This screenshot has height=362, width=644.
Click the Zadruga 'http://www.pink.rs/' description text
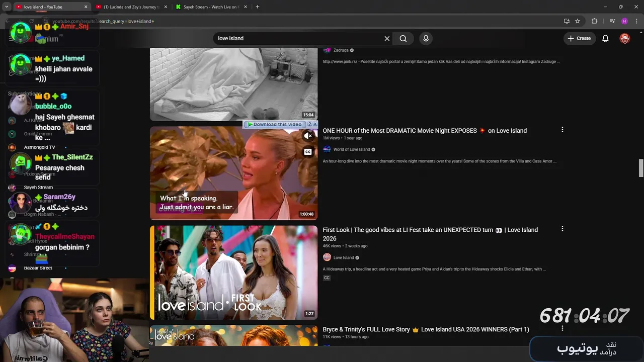(441, 62)
